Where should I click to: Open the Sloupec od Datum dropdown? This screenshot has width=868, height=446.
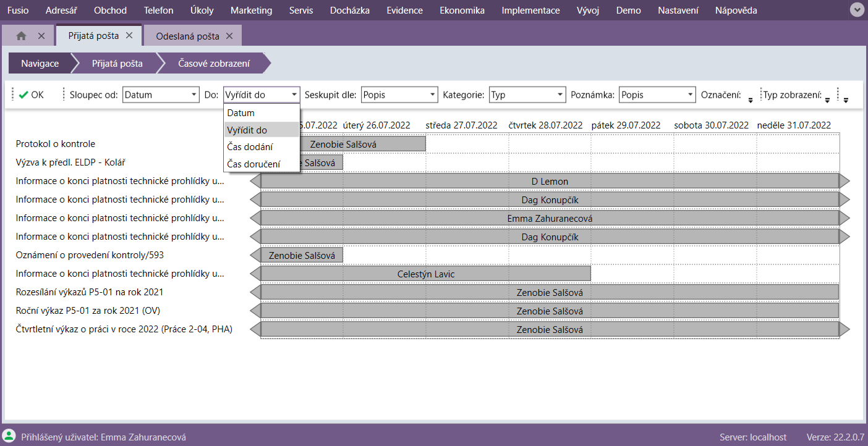tap(161, 95)
